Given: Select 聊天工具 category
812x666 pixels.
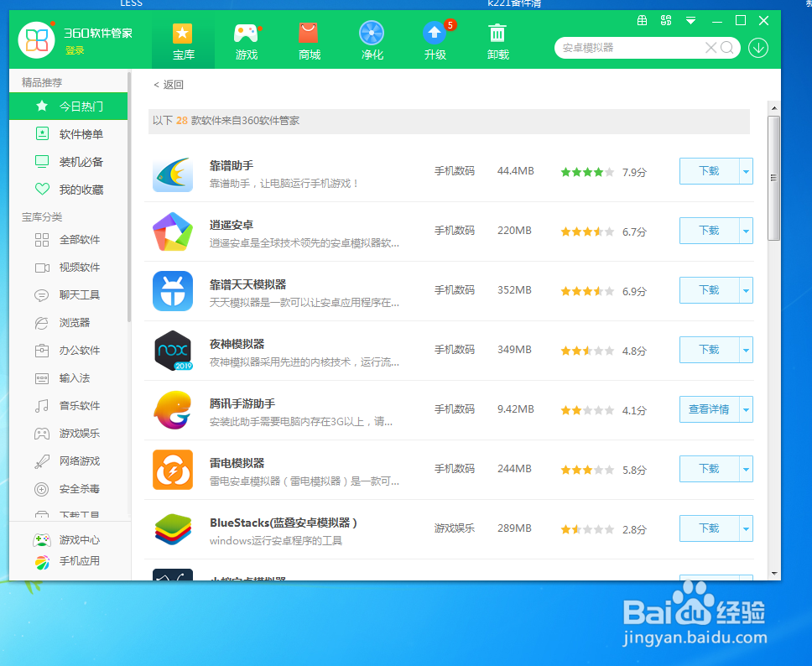Looking at the screenshot, I should tap(68, 294).
